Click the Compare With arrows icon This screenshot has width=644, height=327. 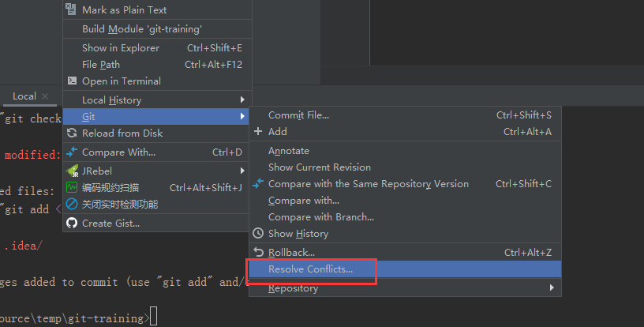(72, 152)
